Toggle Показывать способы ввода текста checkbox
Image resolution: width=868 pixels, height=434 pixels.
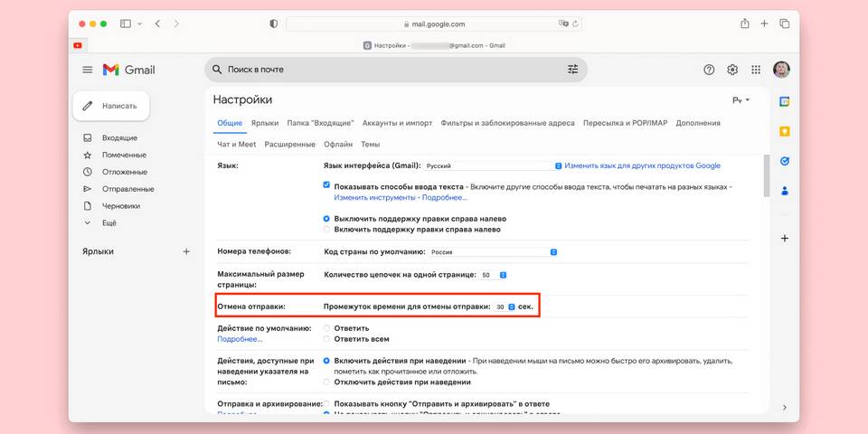(326, 184)
